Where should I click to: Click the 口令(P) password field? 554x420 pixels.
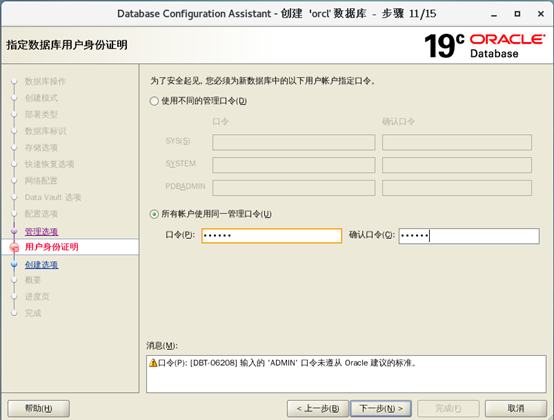pyautogui.click(x=271, y=236)
